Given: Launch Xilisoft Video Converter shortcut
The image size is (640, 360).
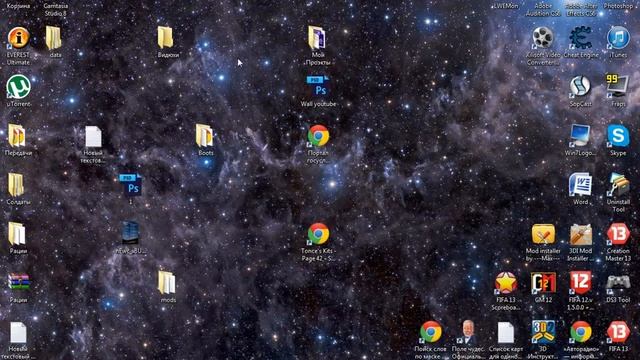Looking at the screenshot, I should 542,38.
